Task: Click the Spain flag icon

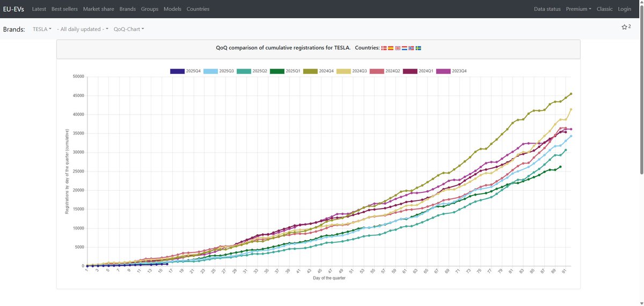Action: tap(391, 48)
